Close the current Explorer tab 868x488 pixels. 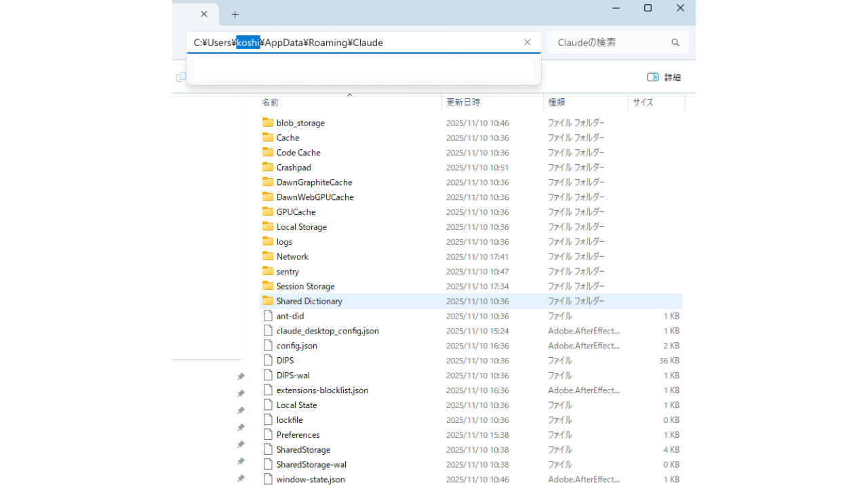click(204, 14)
